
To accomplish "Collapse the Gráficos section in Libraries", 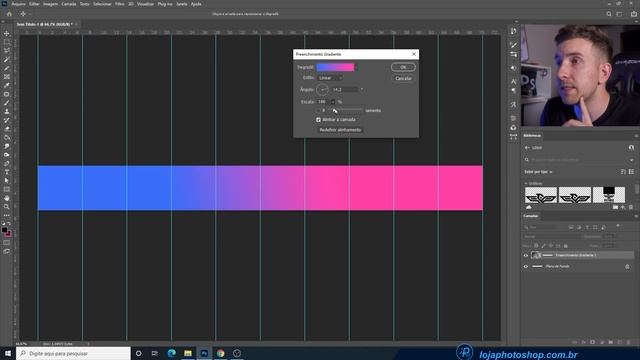I will 526,184.
